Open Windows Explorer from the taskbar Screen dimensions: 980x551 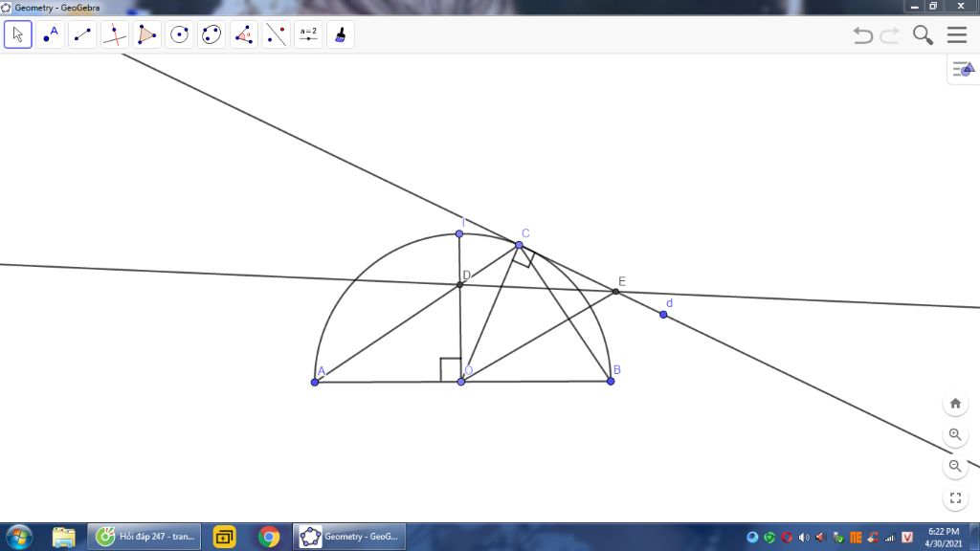[x=64, y=537]
